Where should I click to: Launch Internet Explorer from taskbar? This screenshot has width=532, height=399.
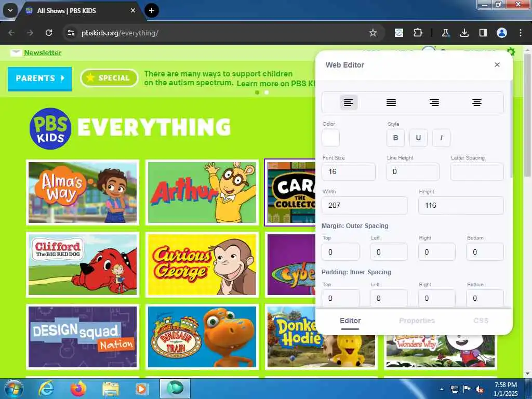[x=46, y=389]
